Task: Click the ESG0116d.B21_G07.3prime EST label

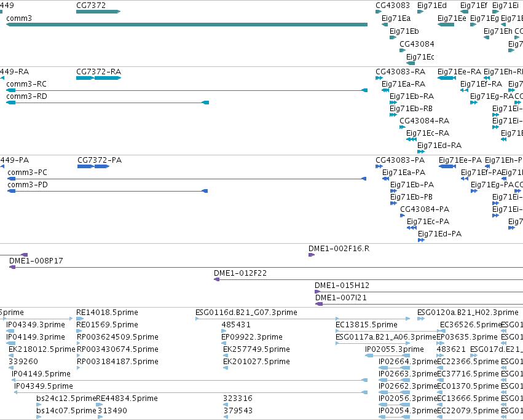Action: [x=246, y=313]
